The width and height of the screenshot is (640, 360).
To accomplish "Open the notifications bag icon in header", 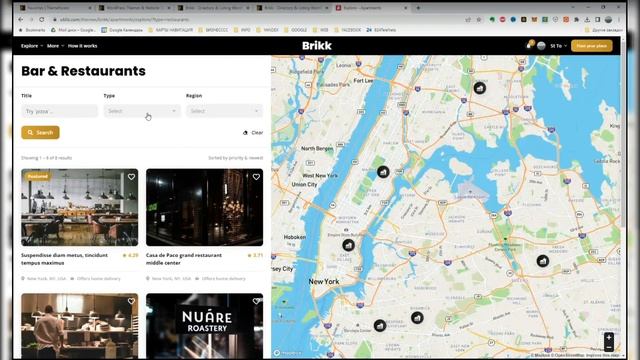I will pyautogui.click(x=529, y=45).
